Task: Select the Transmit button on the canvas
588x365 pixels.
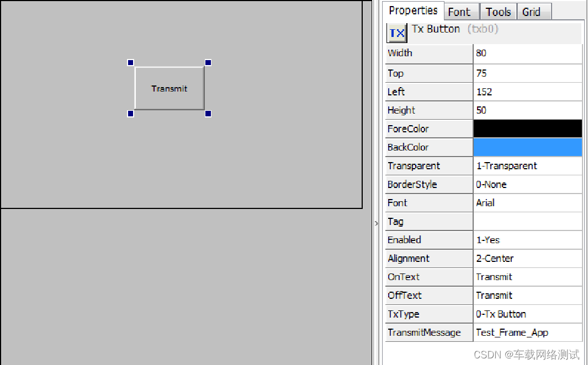Action: tap(169, 88)
